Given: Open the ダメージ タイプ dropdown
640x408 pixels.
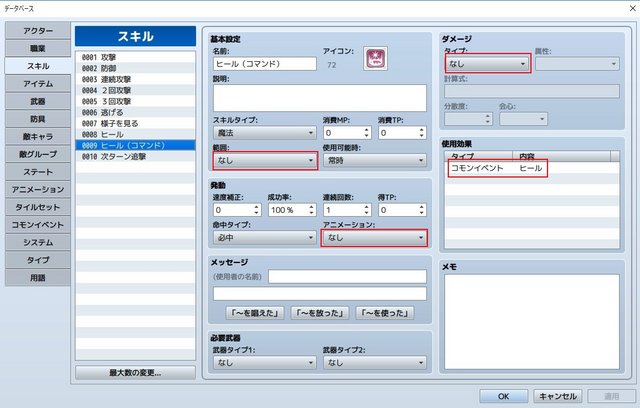Looking at the screenshot, I should pyautogui.click(x=487, y=64).
